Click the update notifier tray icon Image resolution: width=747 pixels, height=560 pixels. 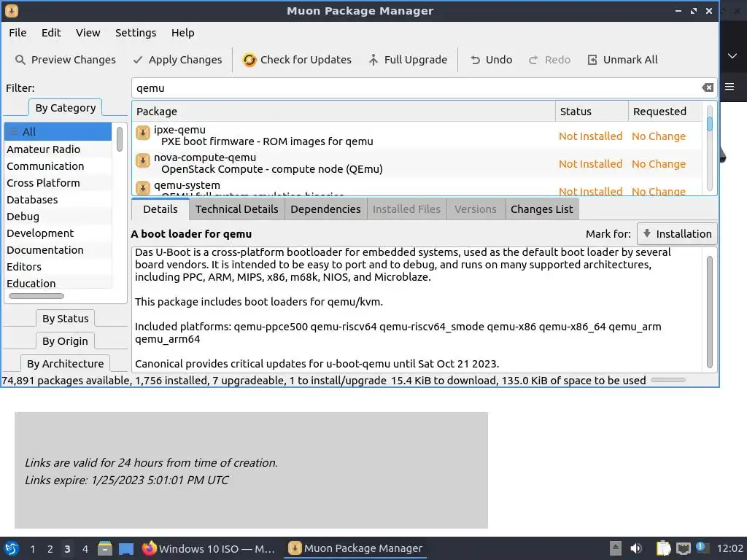coord(702,548)
